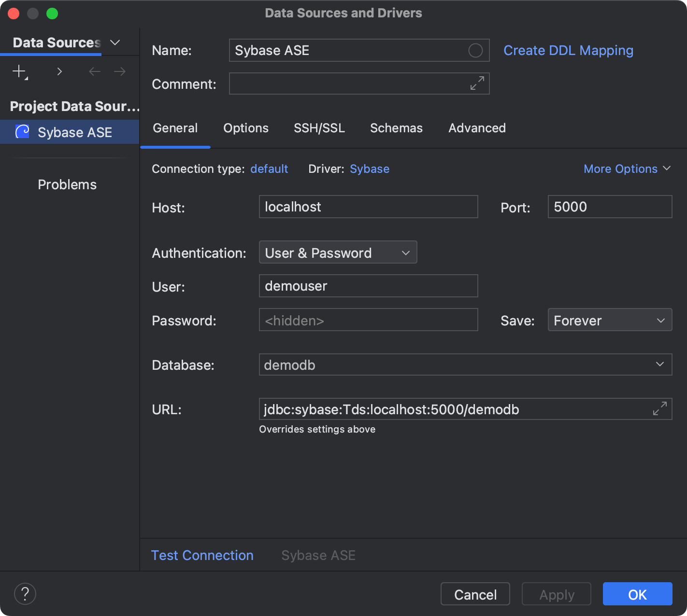Open the Database selection dropdown
This screenshot has width=687, height=616.
[659, 364]
